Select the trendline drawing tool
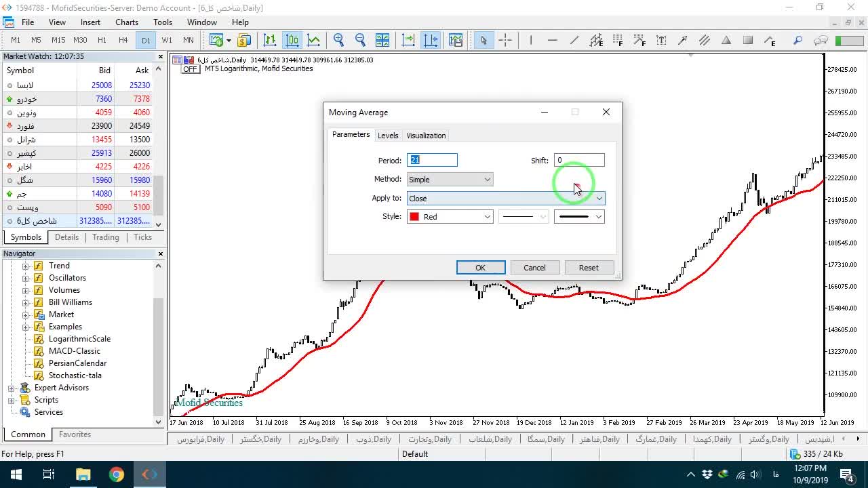Screen dimensions: 868x488 [574, 40]
